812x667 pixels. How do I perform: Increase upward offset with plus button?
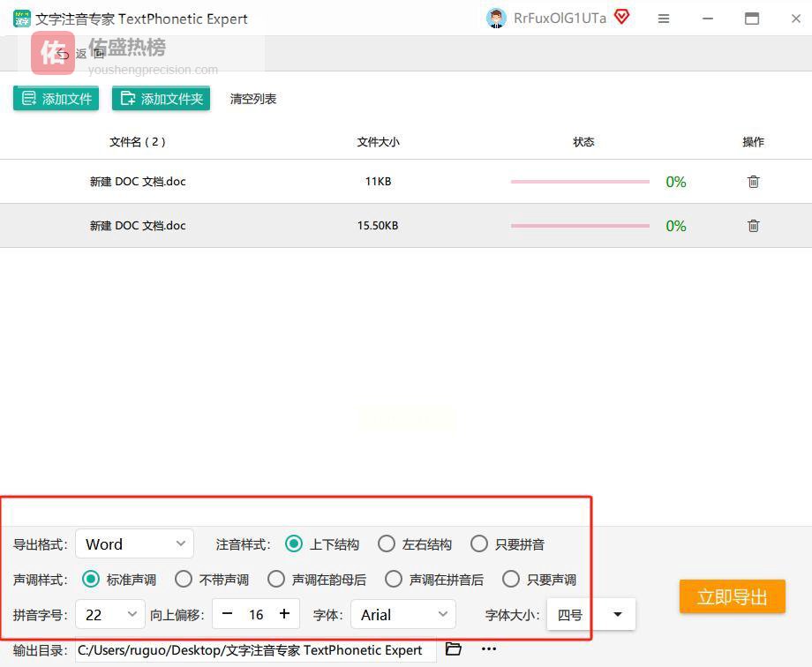(284, 614)
